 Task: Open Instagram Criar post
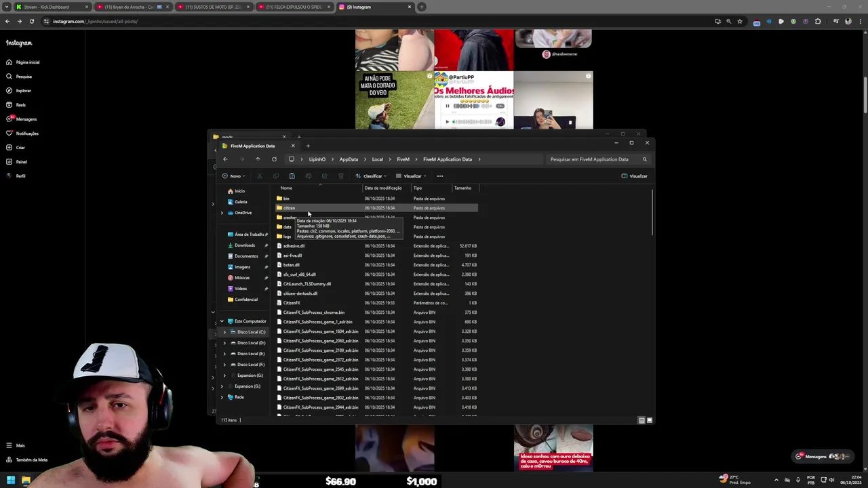pyautogui.click(x=16, y=148)
